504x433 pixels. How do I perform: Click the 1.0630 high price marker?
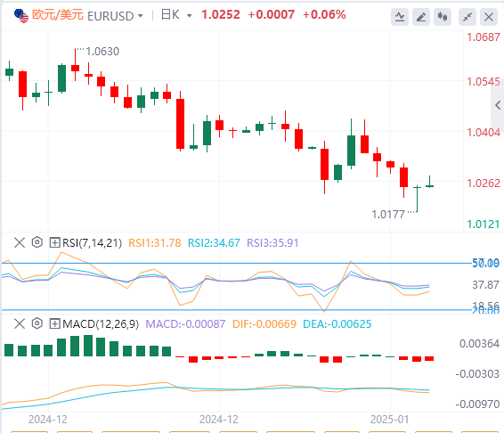click(x=102, y=52)
